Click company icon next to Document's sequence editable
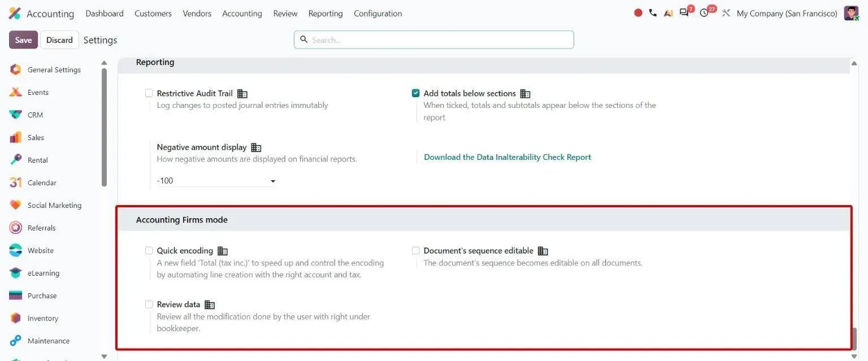Viewport: 868px width, 361px height. click(543, 251)
